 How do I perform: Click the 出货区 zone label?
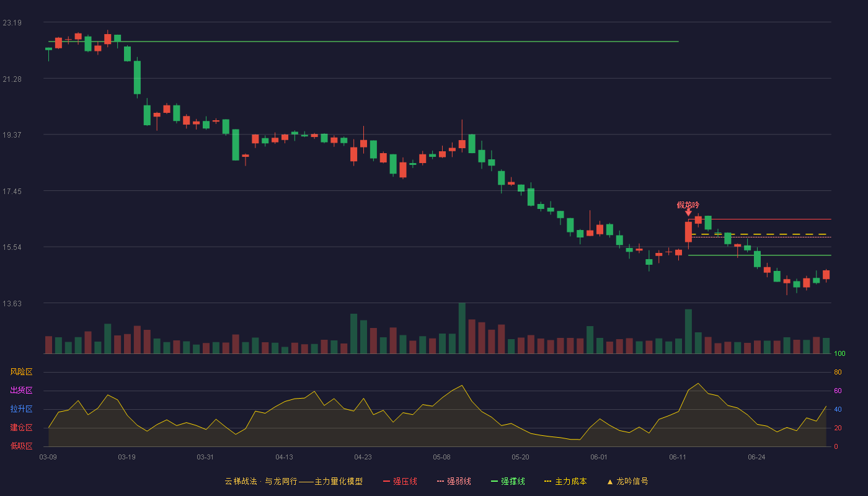[21, 391]
